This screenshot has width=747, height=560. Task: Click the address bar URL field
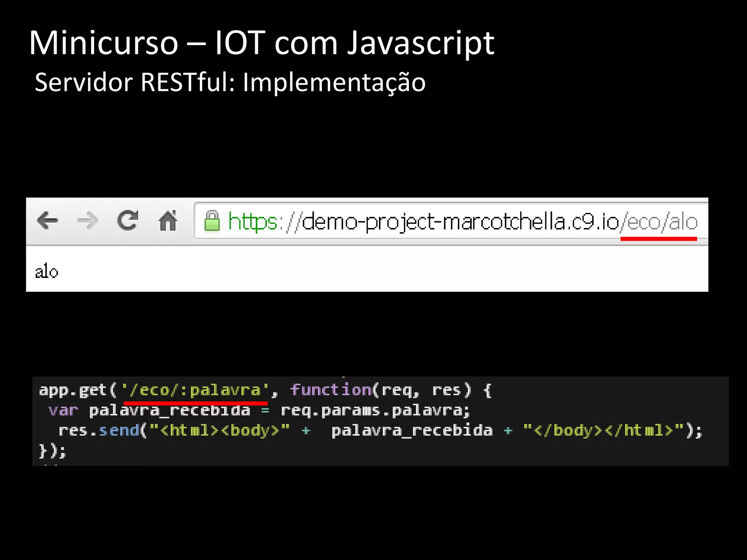[451, 221]
